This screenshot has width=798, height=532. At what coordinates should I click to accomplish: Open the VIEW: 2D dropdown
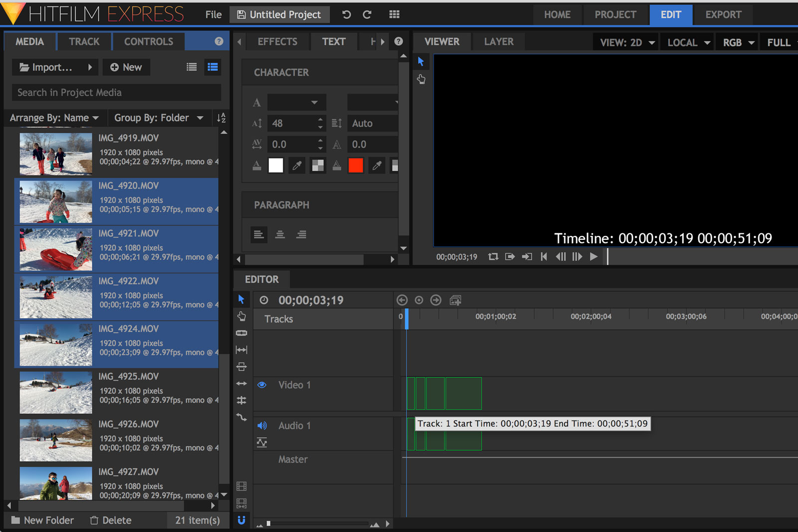pyautogui.click(x=626, y=42)
